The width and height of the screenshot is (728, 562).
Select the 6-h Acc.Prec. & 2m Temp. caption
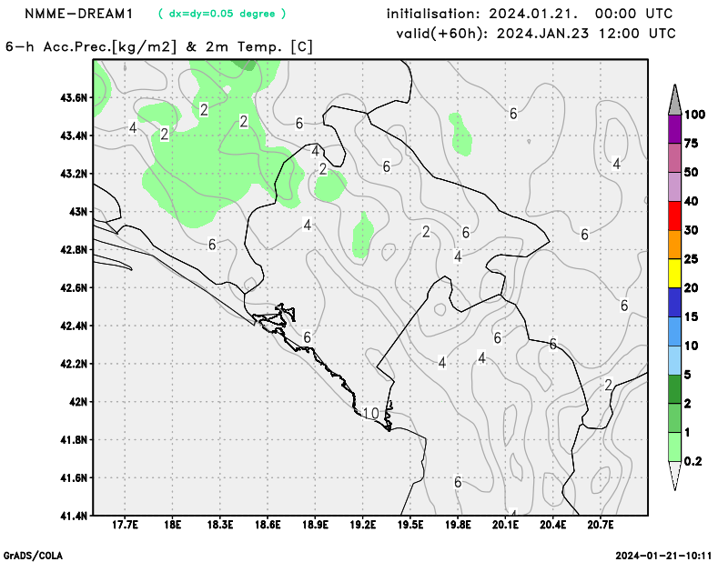tap(159, 47)
